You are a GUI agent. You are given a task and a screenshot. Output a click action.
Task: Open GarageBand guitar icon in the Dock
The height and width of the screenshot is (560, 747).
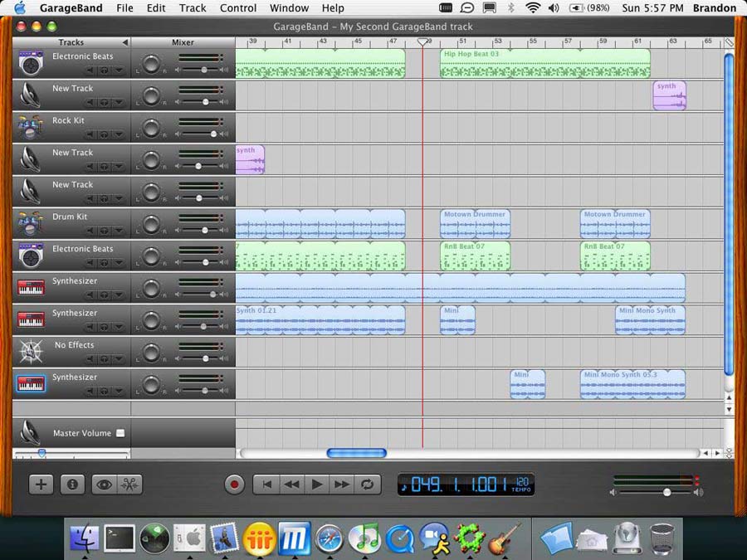505,538
